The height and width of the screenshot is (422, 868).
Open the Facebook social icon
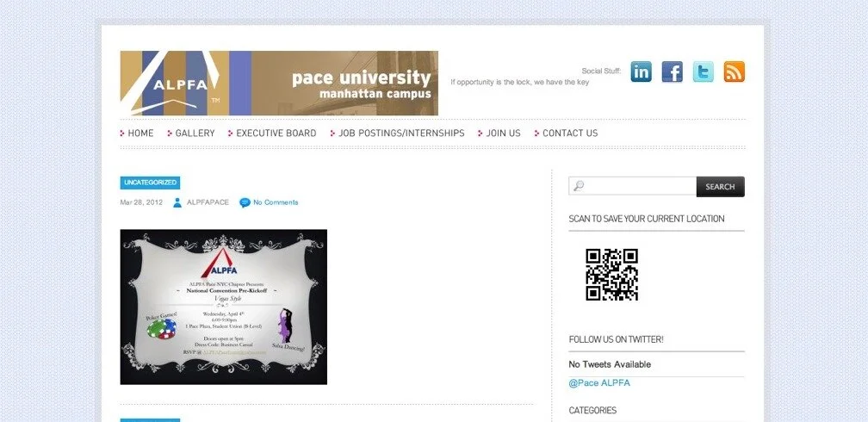click(x=672, y=72)
